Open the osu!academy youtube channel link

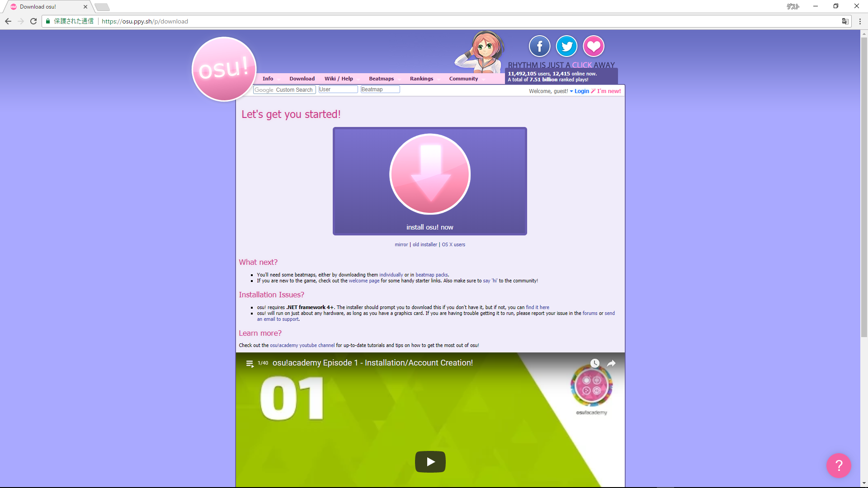tap(302, 345)
